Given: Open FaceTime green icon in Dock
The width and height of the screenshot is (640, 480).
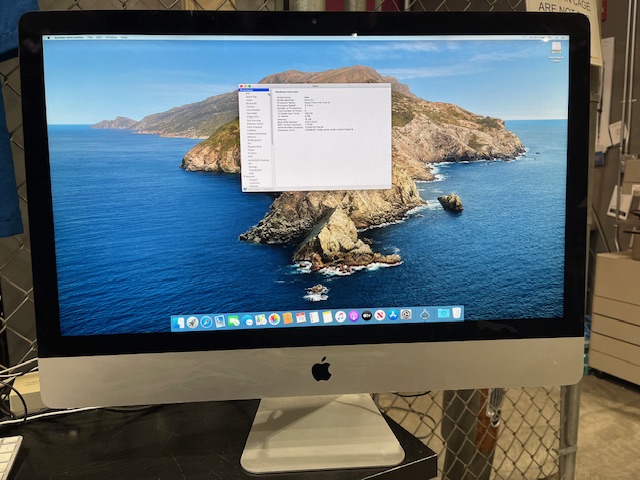Looking at the screenshot, I should coord(233,321).
